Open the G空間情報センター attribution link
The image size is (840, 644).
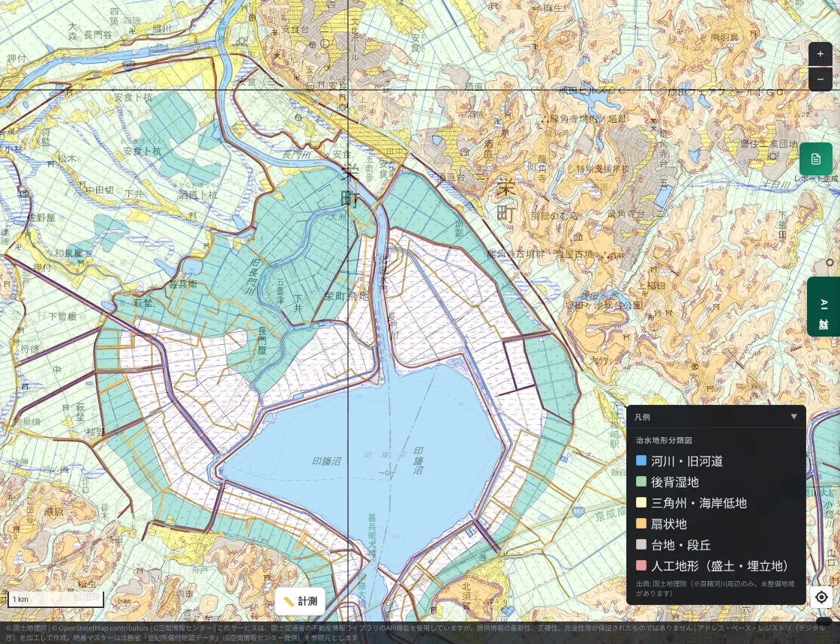tap(182, 628)
